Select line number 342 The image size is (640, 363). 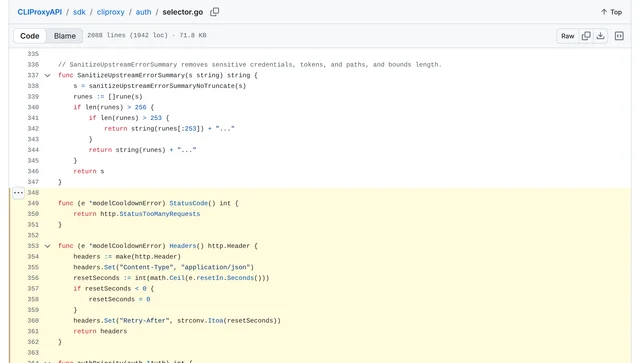pos(33,128)
